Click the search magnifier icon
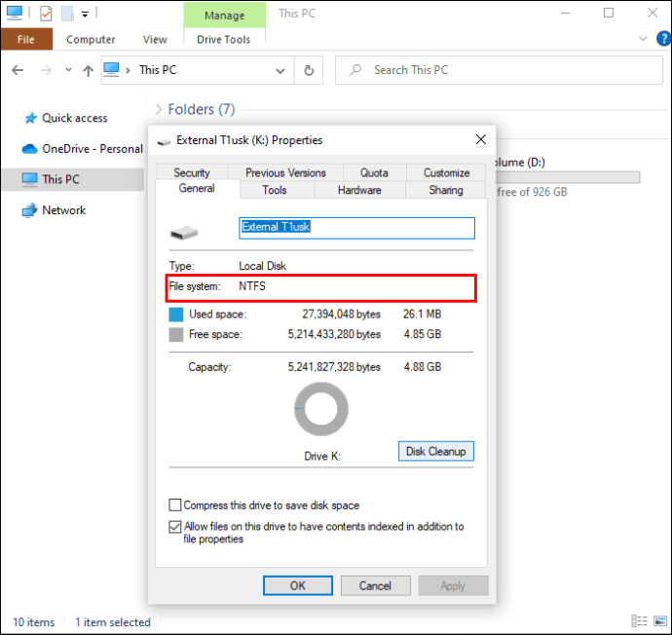 point(355,70)
